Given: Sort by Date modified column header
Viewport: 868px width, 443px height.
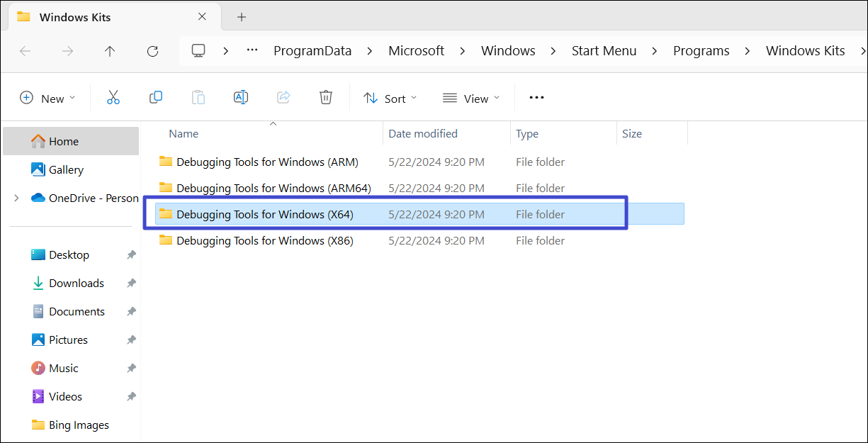Looking at the screenshot, I should pos(423,134).
